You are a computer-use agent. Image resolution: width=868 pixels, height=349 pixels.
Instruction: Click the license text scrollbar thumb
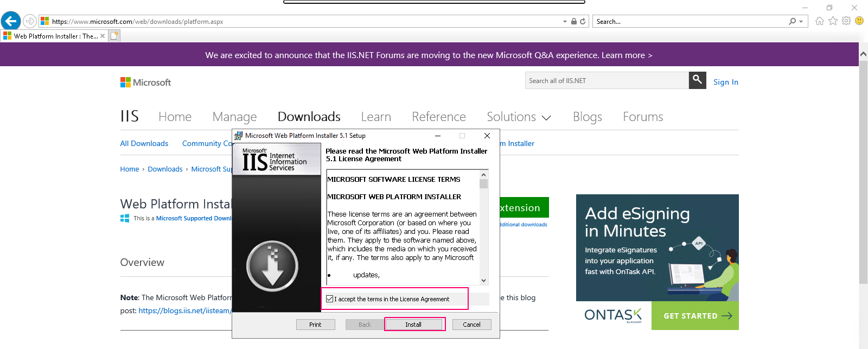(483, 184)
